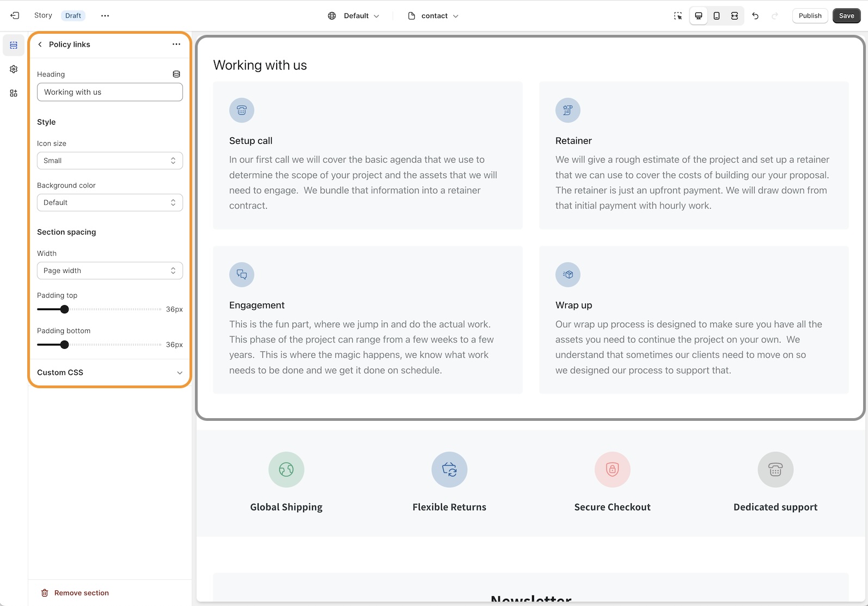Switch to fullscreen preview mode

click(x=735, y=16)
